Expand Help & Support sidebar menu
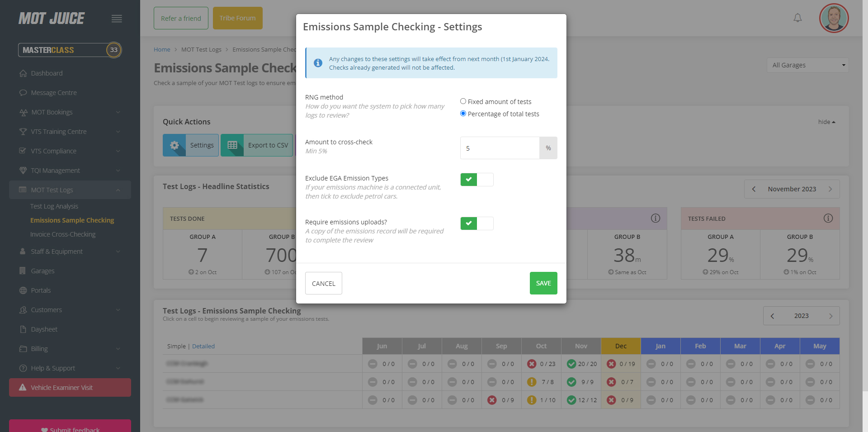The image size is (868, 432). point(70,368)
